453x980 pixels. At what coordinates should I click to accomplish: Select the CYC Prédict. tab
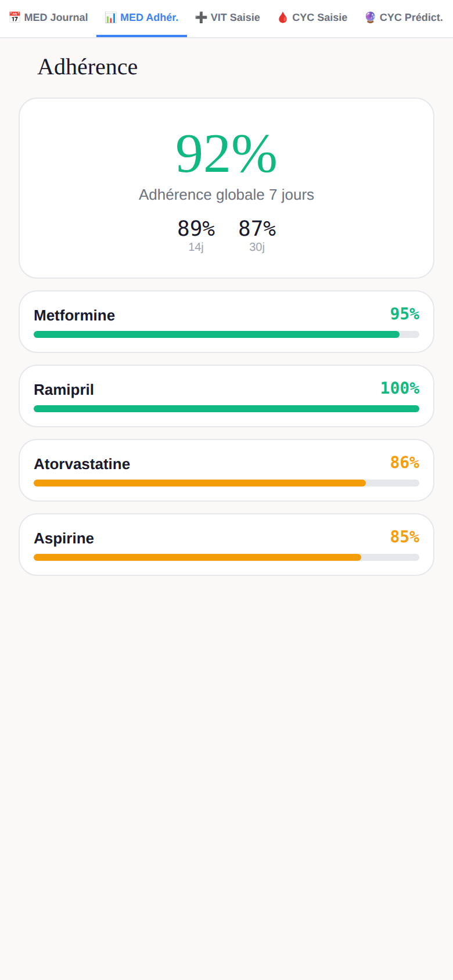click(404, 18)
